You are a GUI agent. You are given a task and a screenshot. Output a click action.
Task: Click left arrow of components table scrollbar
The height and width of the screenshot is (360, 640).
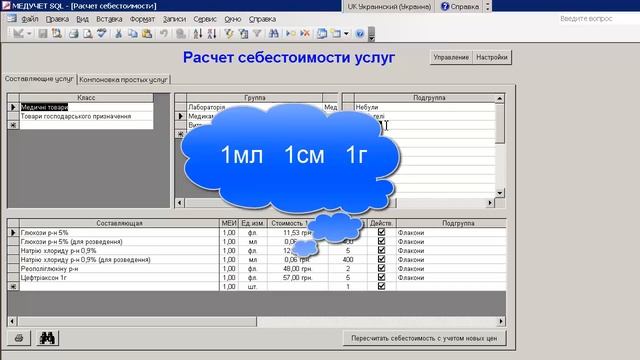tap(12, 321)
